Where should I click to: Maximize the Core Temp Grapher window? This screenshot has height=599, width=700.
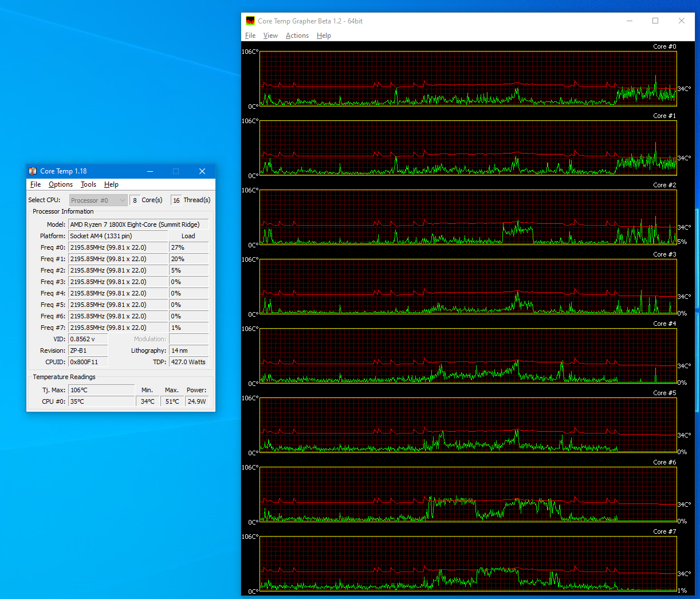(x=655, y=21)
